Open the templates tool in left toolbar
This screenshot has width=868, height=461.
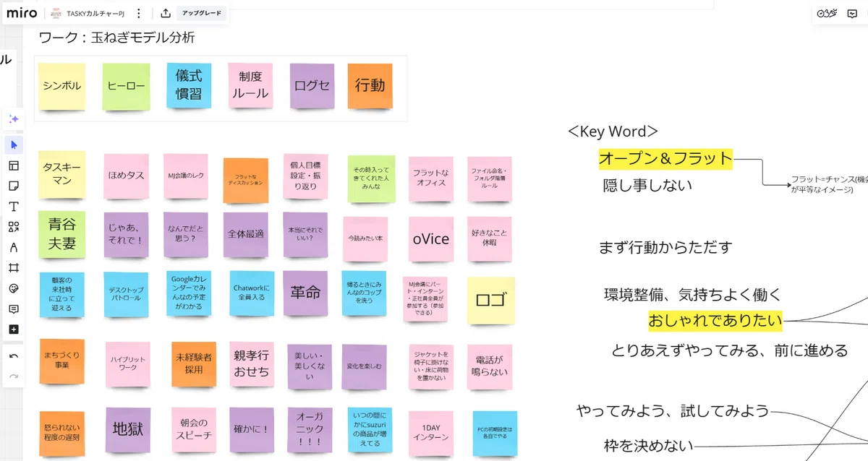pos(14,165)
